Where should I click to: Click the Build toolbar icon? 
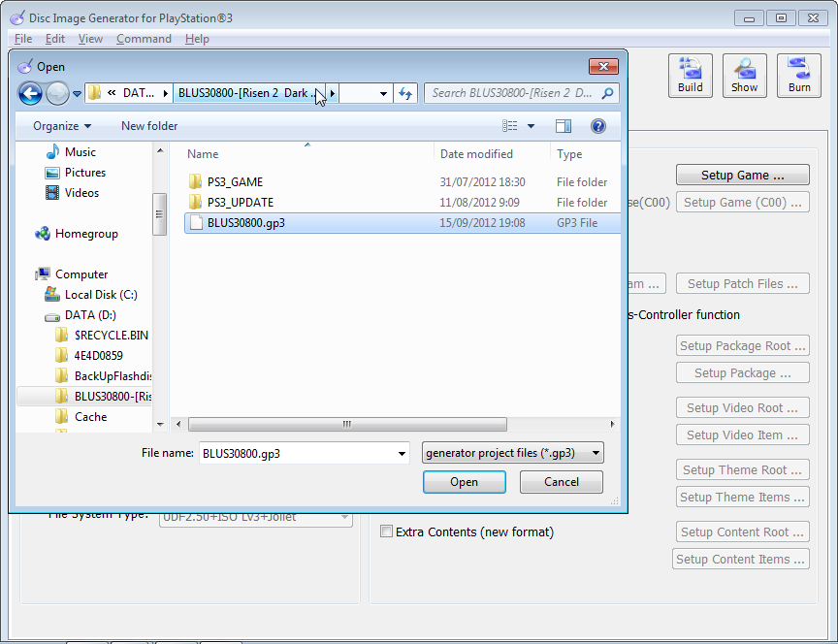click(690, 76)
